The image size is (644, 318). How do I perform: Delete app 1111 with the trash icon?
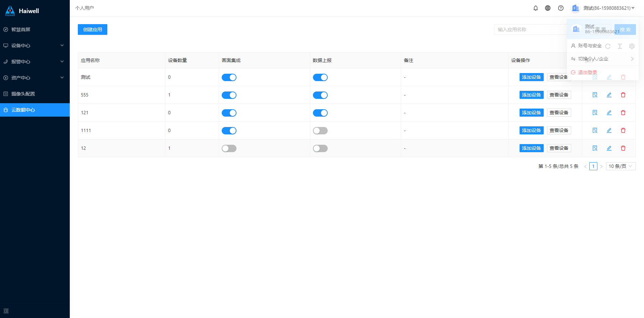[x=623, y=130]
